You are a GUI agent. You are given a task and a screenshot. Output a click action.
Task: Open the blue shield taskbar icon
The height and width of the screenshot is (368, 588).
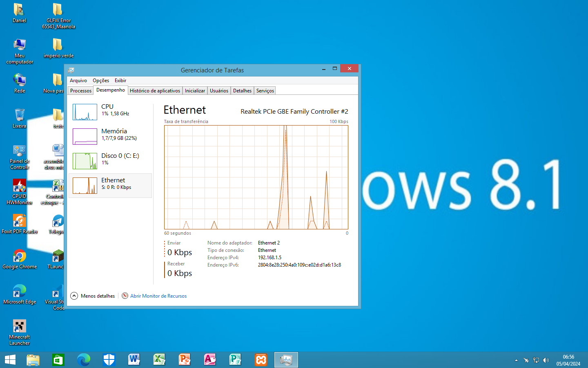[x=109, y=360]
